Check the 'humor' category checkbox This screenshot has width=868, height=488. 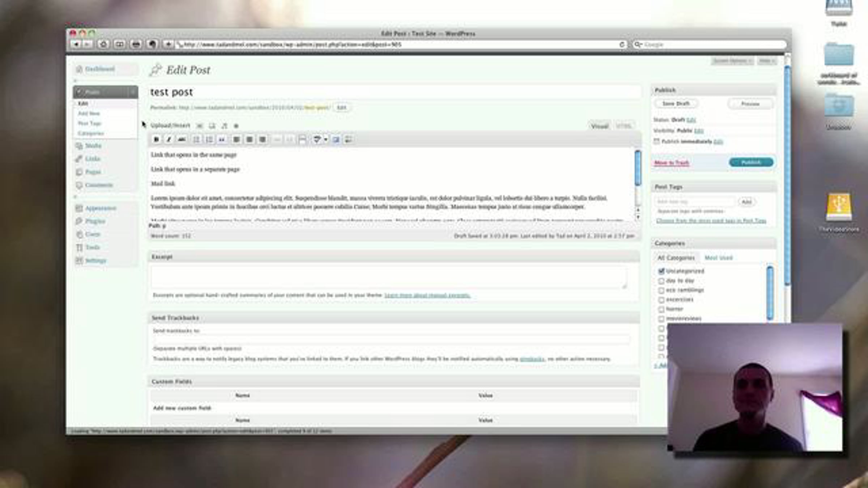tap(661, 309)
